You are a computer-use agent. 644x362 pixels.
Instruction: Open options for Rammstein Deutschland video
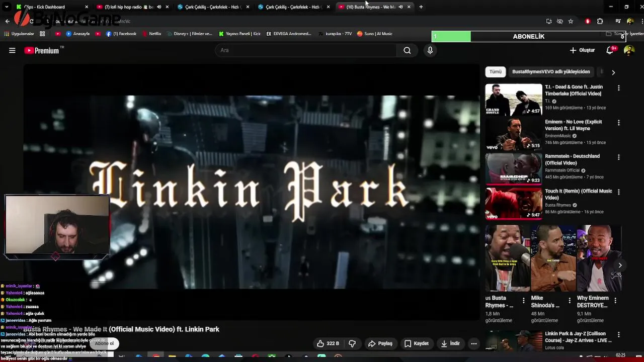coord(618,157)
